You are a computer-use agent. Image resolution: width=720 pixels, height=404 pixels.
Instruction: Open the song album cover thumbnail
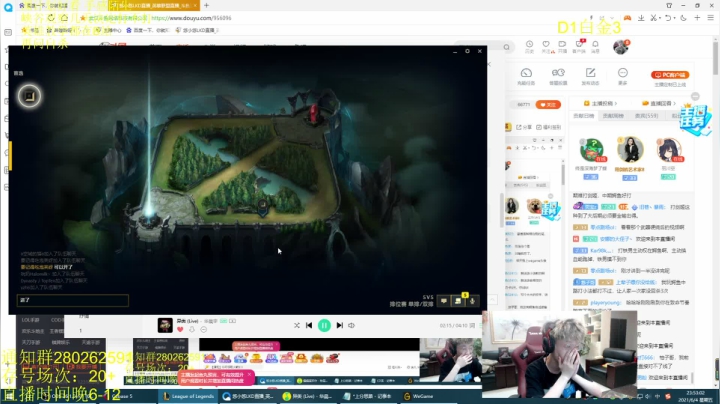(165, 325)
